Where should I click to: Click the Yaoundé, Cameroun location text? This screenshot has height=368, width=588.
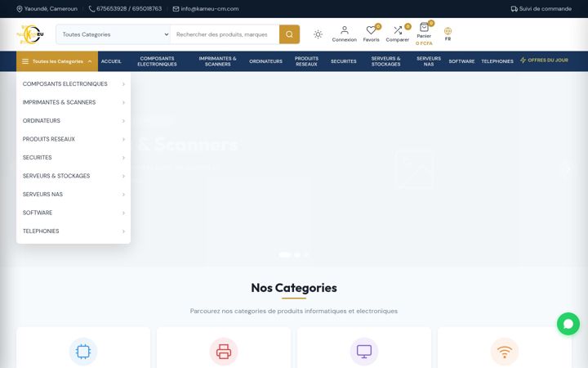pyautogui.click(x=51, y=9)
